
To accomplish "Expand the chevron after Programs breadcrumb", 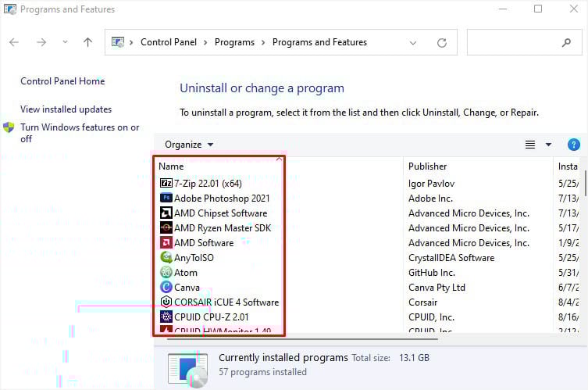I will 263,42.
